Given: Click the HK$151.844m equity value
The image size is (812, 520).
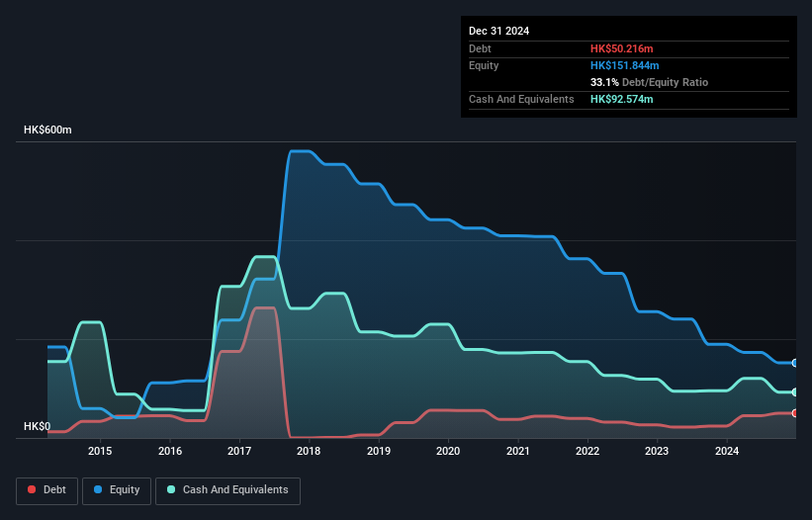Looking at the screenshot, I should click(x=624, y=65).
